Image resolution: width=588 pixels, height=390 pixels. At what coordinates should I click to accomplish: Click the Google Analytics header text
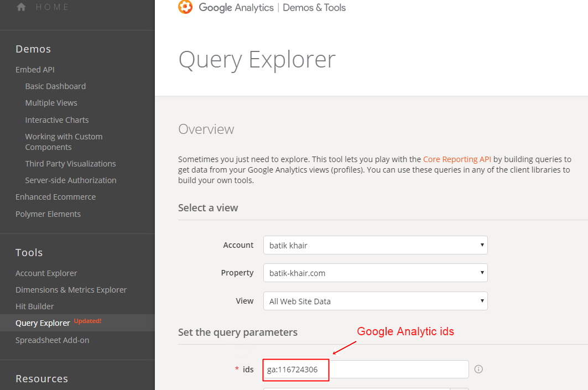point(236,8)
